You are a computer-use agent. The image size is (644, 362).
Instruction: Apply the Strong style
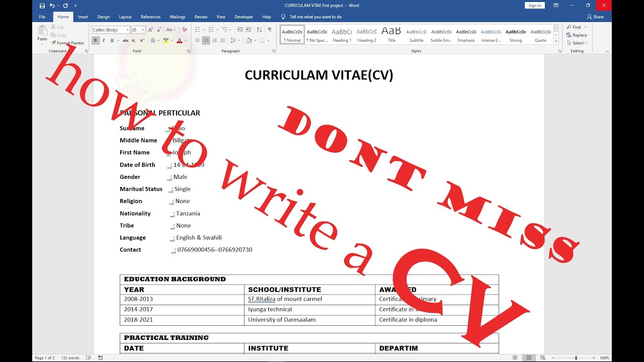[516, 35]
